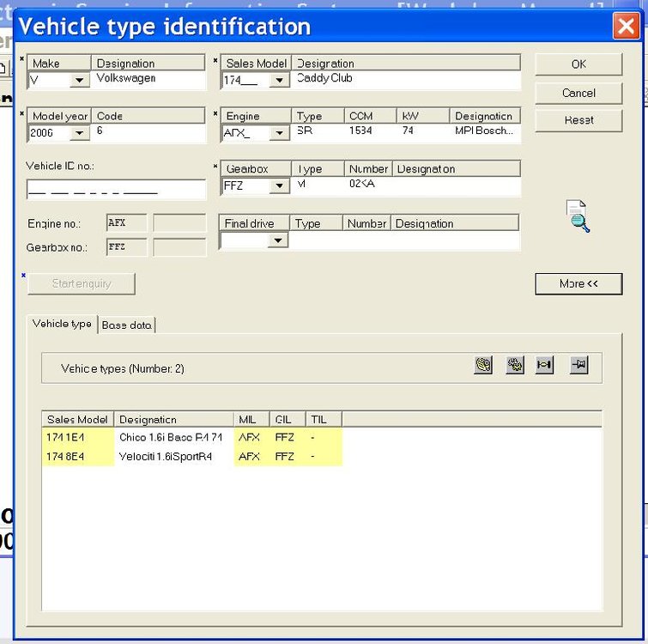Open the Model year dropdown showing 2006

click(x=79, y=133)
